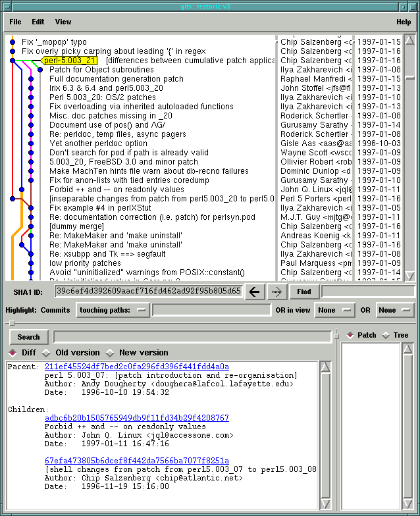This screenshot has height=516, width=420.
Task: Open parent commit link 211ef45524df7bed
Action: [137, 367]
